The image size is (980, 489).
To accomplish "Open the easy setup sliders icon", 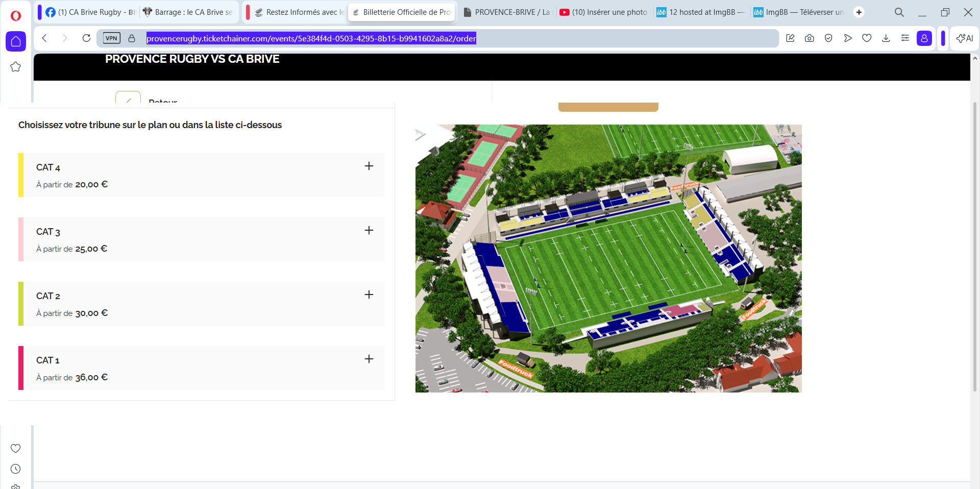I will [x=905, y=38].
